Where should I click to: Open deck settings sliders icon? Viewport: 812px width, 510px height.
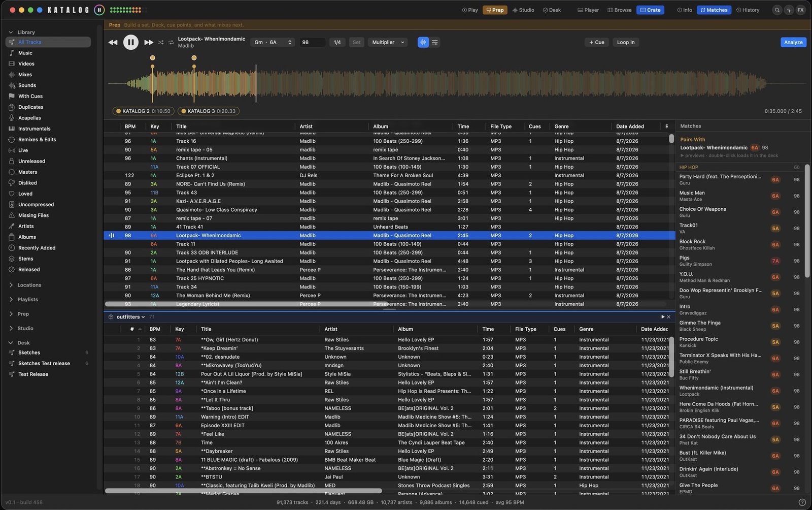(435, 42)
